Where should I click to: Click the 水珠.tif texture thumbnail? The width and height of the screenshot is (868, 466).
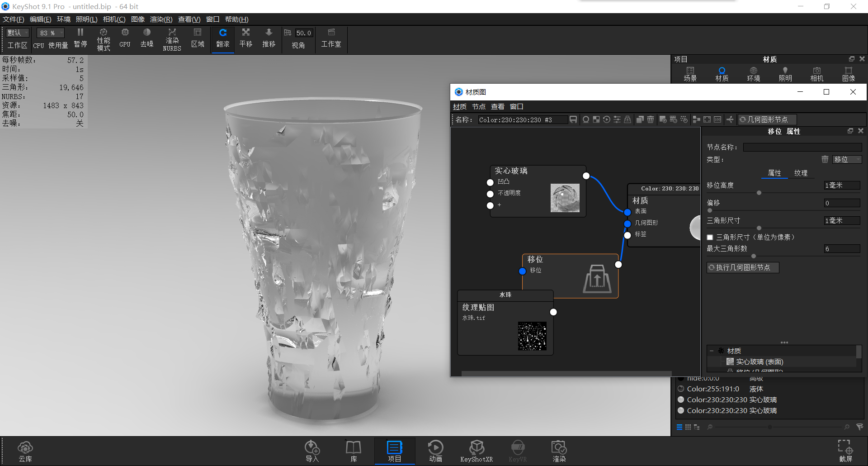(x=533, y=336)
